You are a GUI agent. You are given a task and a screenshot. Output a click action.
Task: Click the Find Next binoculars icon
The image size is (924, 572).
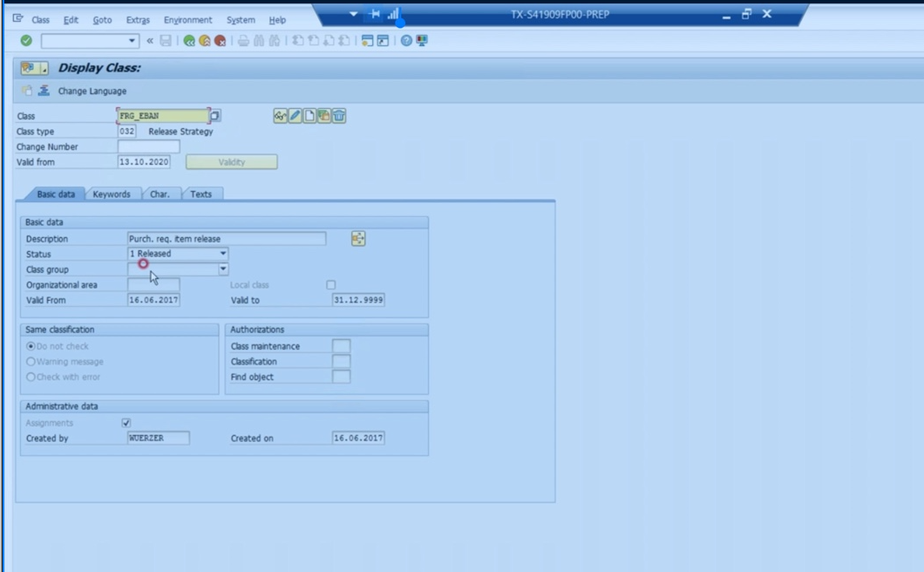point(274,41)
